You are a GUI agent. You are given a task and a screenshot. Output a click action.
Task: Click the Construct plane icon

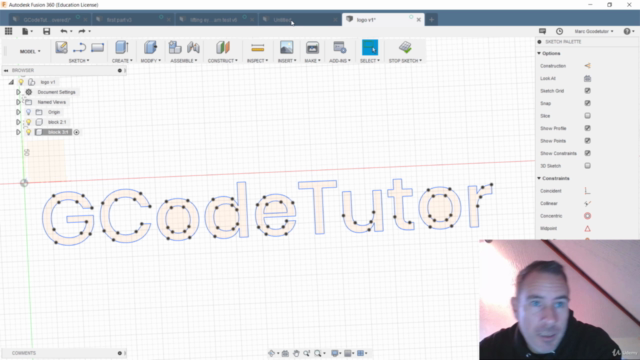click(223, 47)
